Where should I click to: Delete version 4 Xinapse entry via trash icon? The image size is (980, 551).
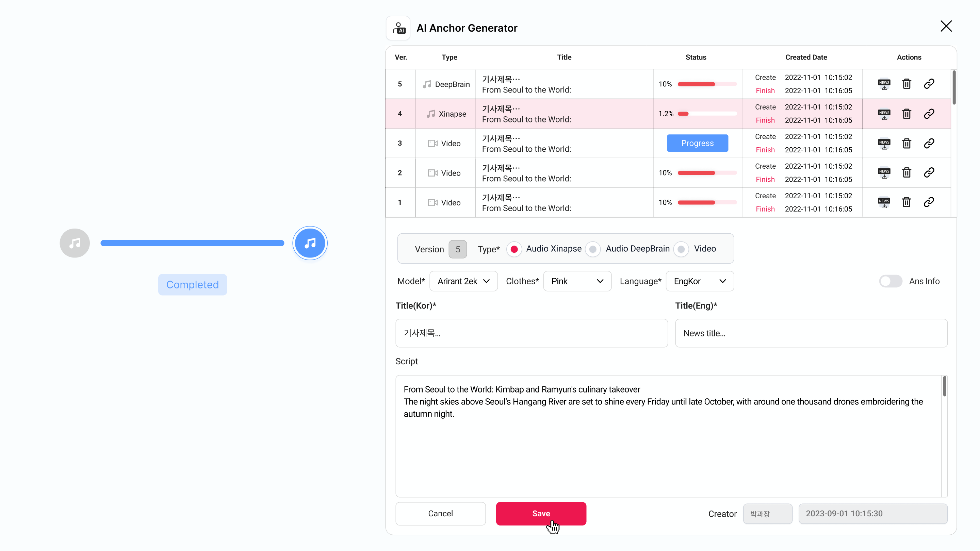906,114
